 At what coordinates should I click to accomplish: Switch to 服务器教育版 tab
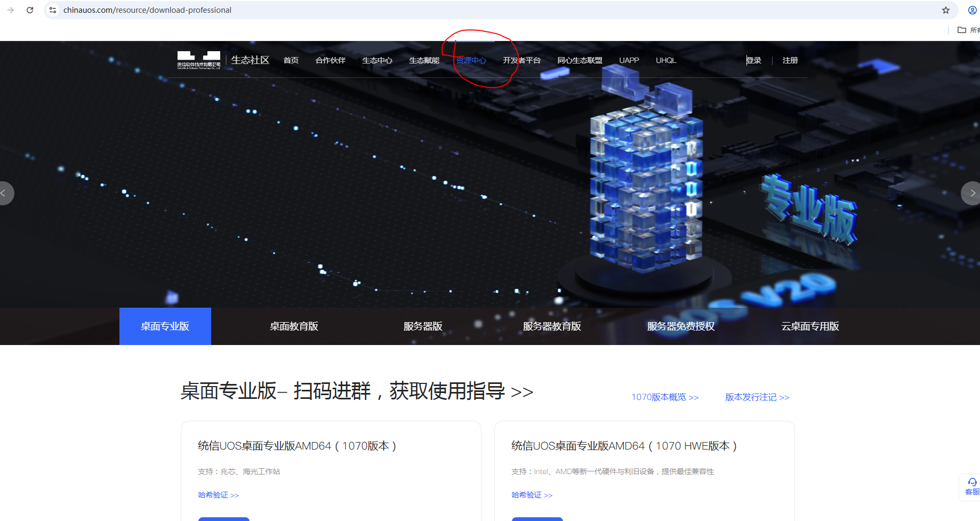pos(552,326)
